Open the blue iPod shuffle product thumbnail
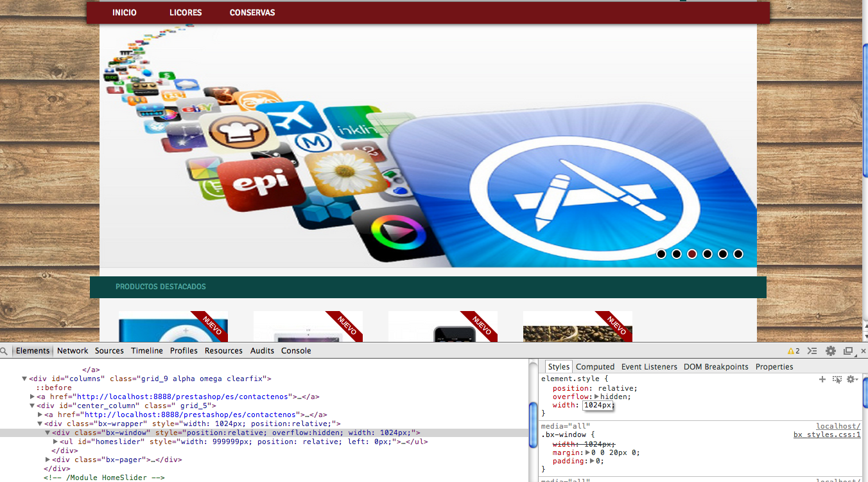 pos(173,326)
